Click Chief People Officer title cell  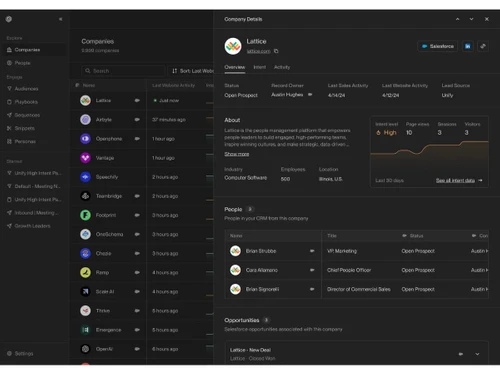(x=349, y=270)
